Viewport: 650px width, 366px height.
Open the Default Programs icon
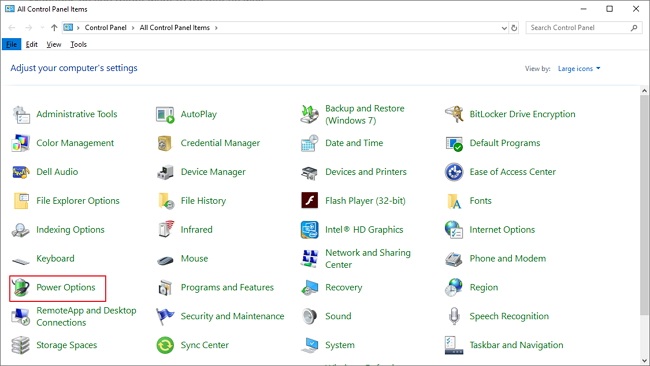click(454, 143)
